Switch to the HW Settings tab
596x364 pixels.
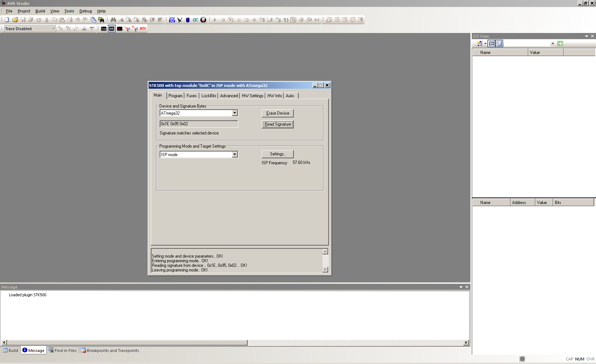(253, 96)
